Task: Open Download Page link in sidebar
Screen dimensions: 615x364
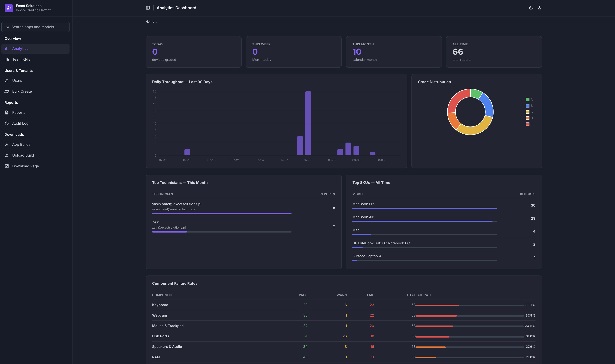Action: coord(35,166)
